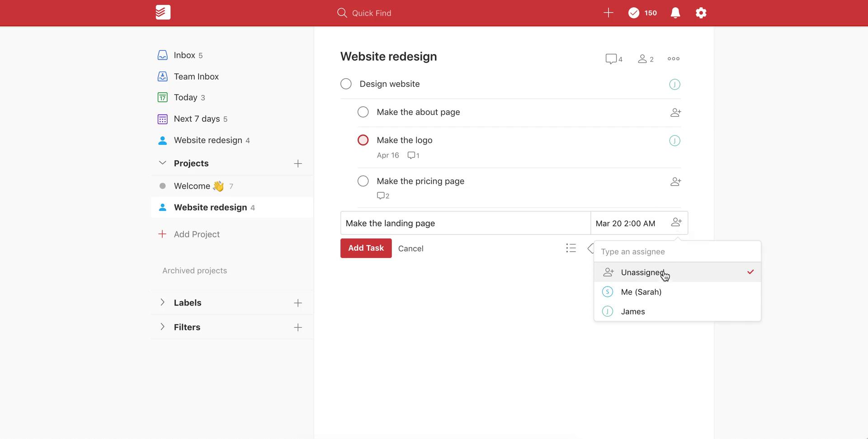This screenshot has width=868, height=439.
Task: Open project sharing icon showing 2
Action: click(x=646, y=59)
